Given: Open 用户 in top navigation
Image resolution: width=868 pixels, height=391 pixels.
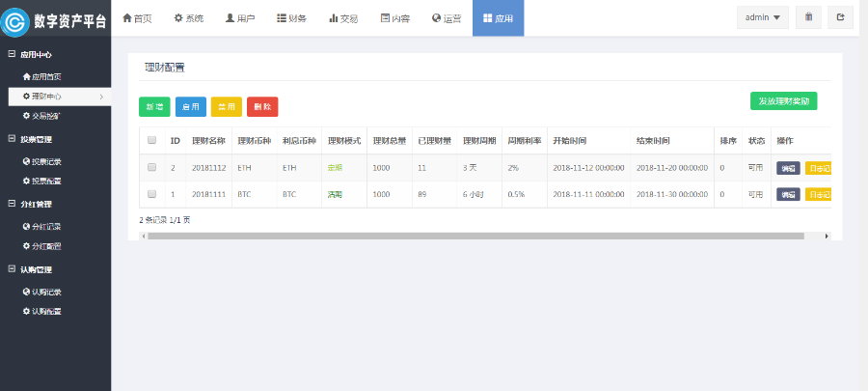Looking at the screenshot, I should tap(240, 18).
